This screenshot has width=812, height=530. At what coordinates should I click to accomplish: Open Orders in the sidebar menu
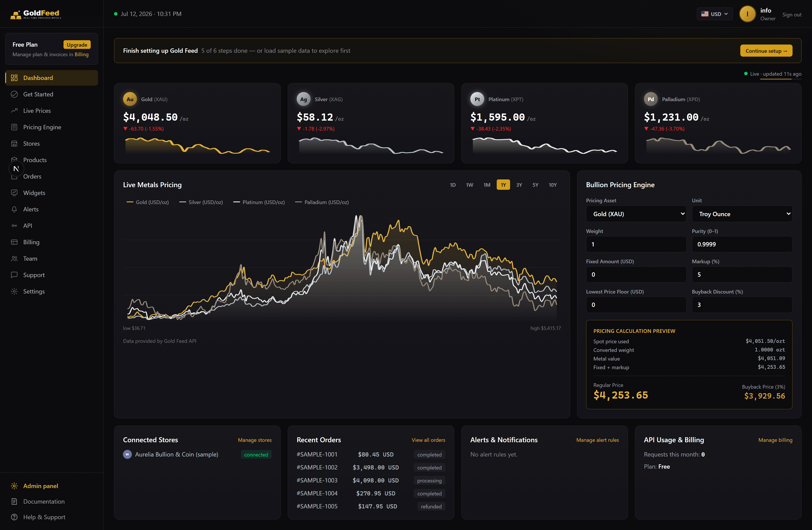tap(52, 176)
